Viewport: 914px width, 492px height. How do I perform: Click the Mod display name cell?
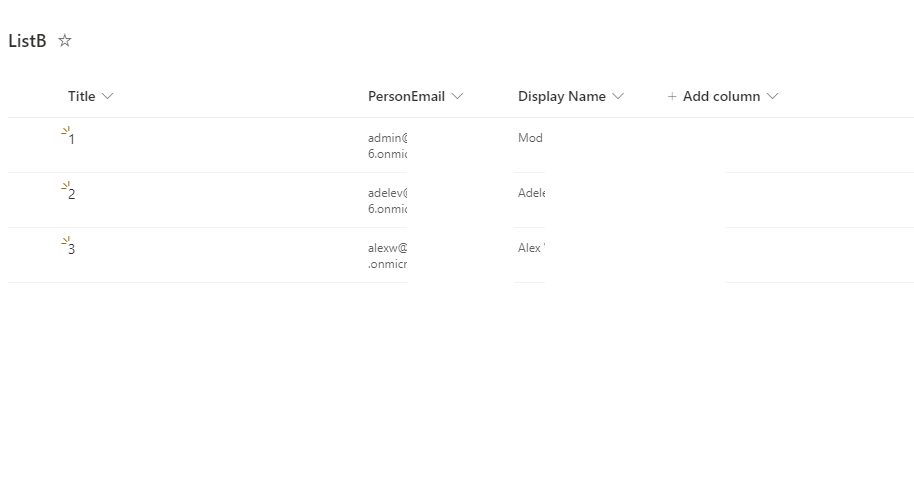(530, 138)
